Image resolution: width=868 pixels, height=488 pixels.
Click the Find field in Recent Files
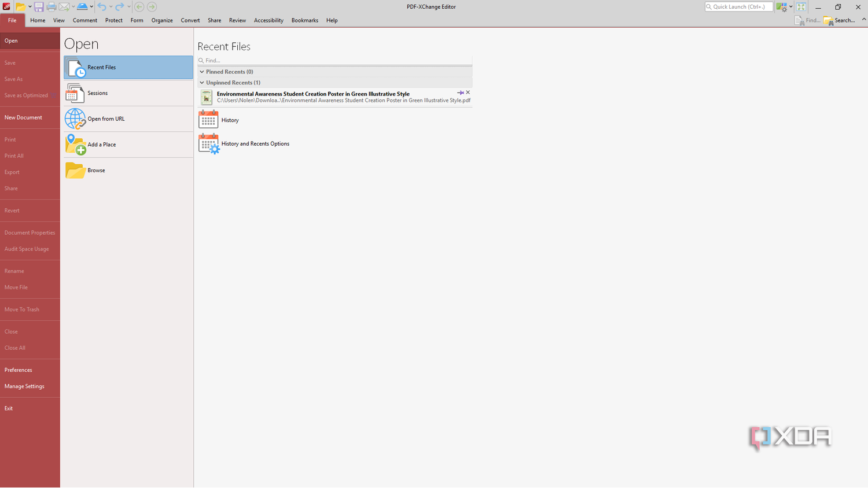334,60
